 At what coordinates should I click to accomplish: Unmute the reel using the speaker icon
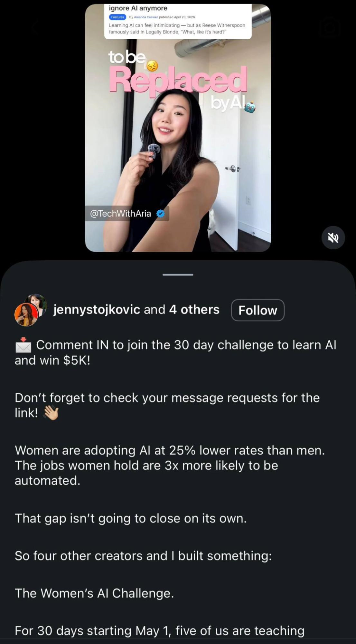[333, 238]
